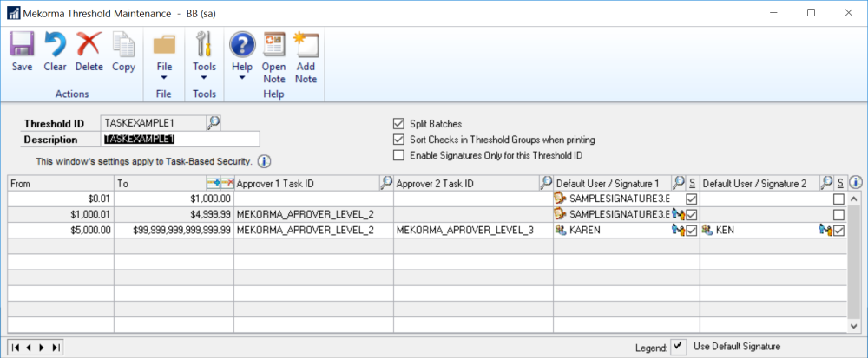Screen dimensions: 868x358
Task: Go to previous record navigation button
Action: [29, 348]
